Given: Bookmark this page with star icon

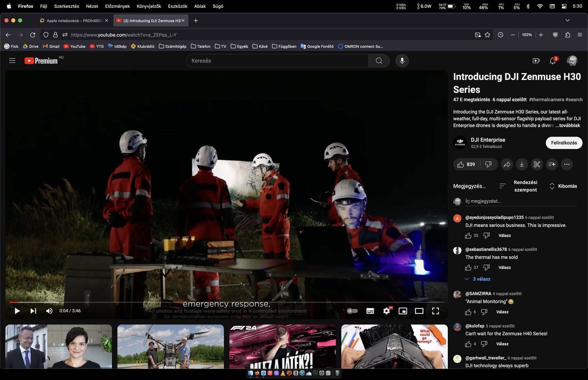Looking at the screenshot, I should 487,35.
